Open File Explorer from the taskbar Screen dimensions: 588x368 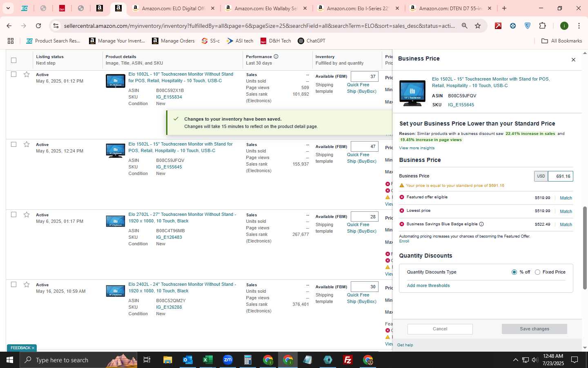pos(167,360)
